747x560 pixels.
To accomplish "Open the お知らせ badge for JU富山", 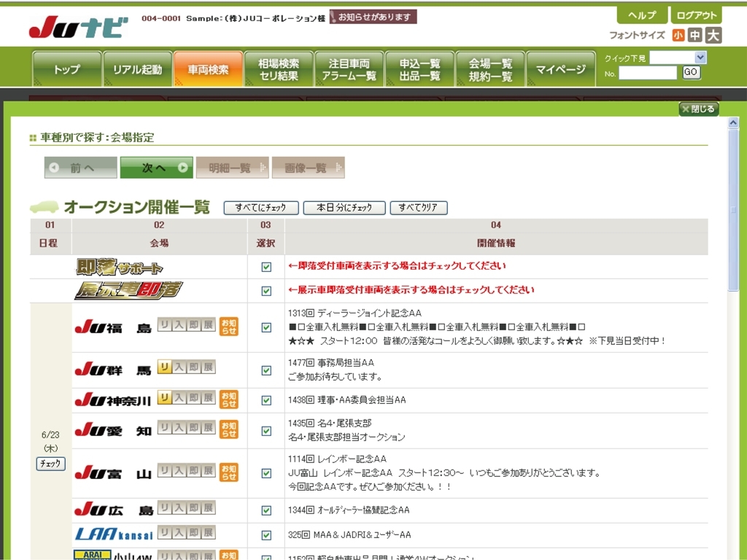I will pos(228,472).
